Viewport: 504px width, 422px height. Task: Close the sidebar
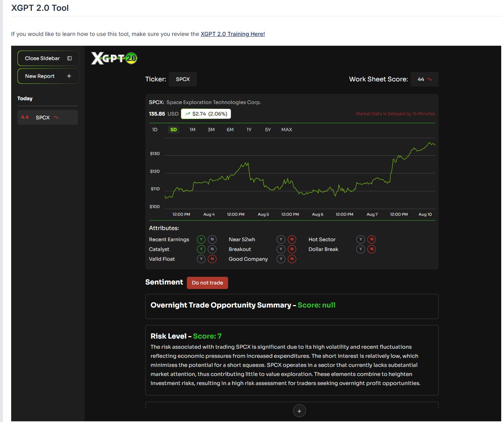click(49, 58)
